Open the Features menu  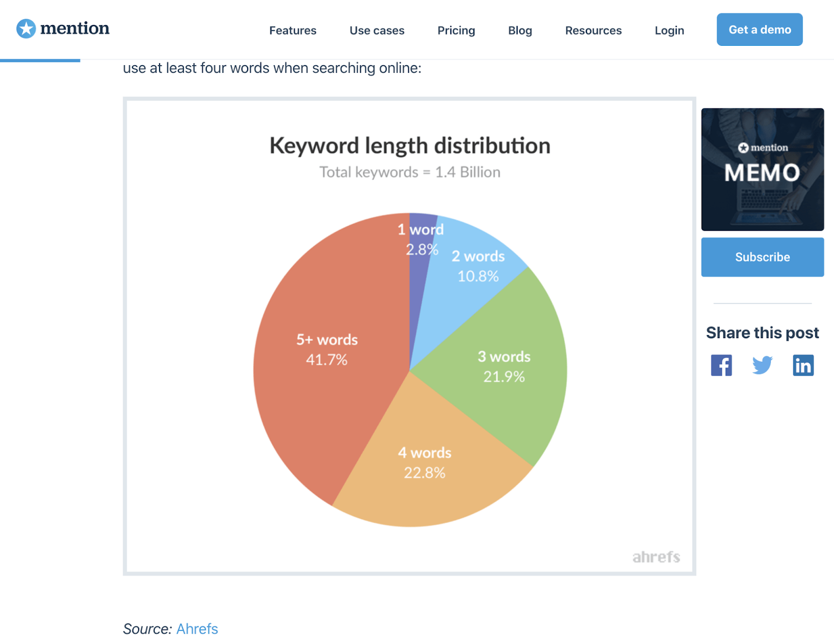tap(292, 30)
